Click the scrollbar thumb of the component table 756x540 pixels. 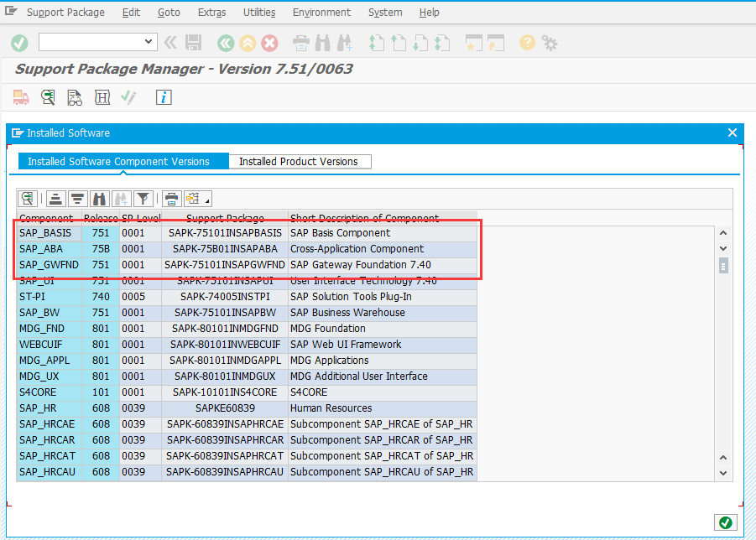pos(723,266)
